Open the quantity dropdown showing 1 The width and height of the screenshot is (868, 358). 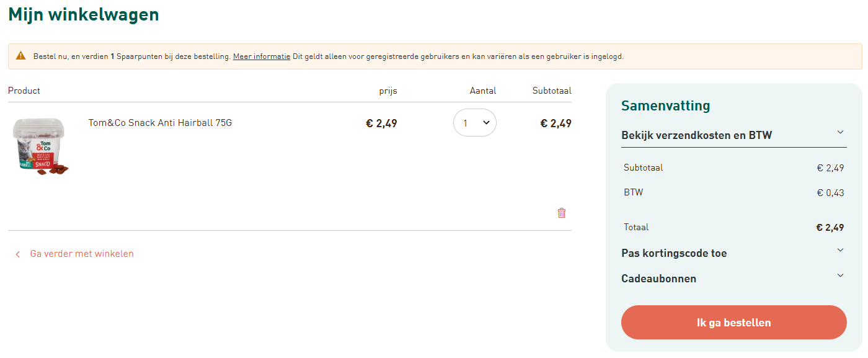coord(475,123)
